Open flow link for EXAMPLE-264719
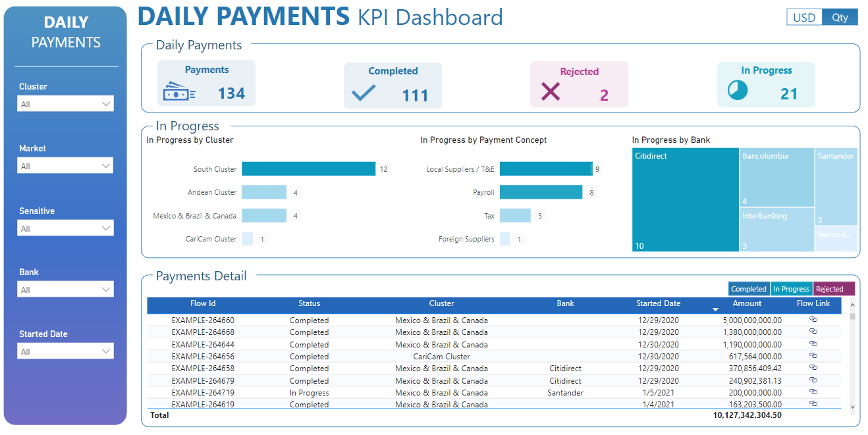The width and height of the screenshot is (868, 435). click(813, 392)
